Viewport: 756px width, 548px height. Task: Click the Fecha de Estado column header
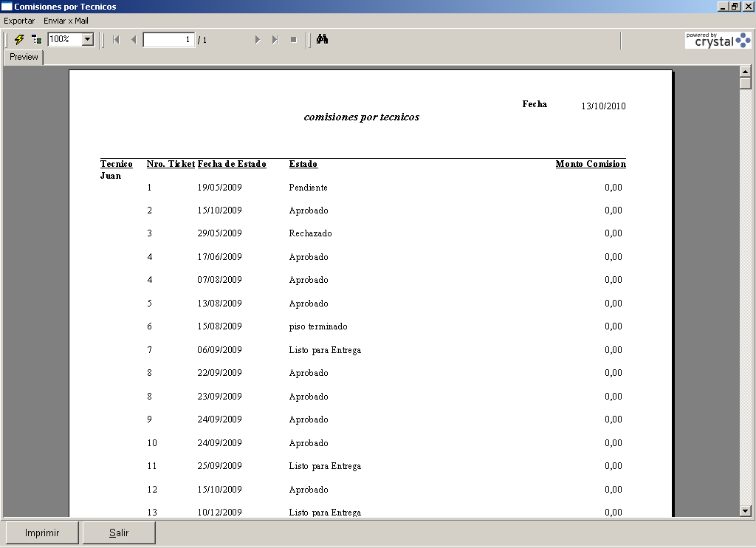coord(232,164)
